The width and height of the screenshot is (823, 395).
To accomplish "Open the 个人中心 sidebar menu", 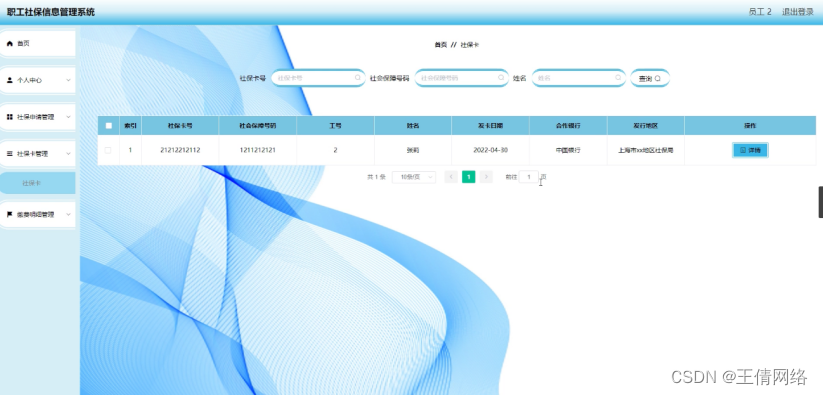I will (38, 80).
